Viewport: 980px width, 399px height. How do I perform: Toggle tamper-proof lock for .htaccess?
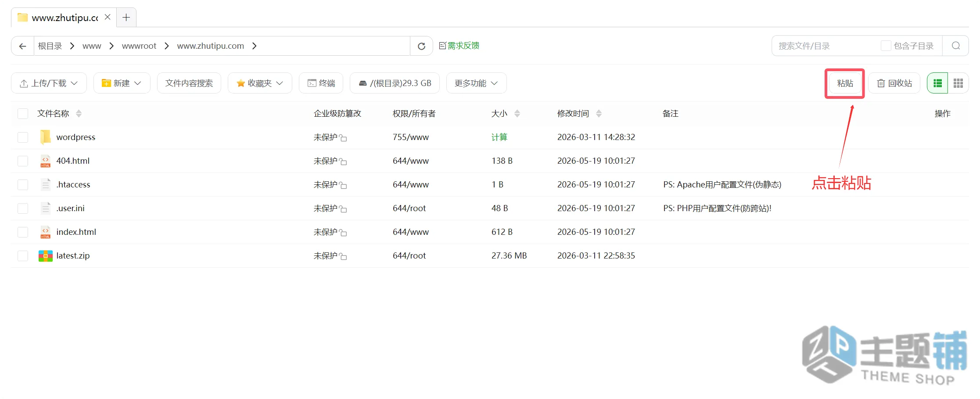pos(343,185)
